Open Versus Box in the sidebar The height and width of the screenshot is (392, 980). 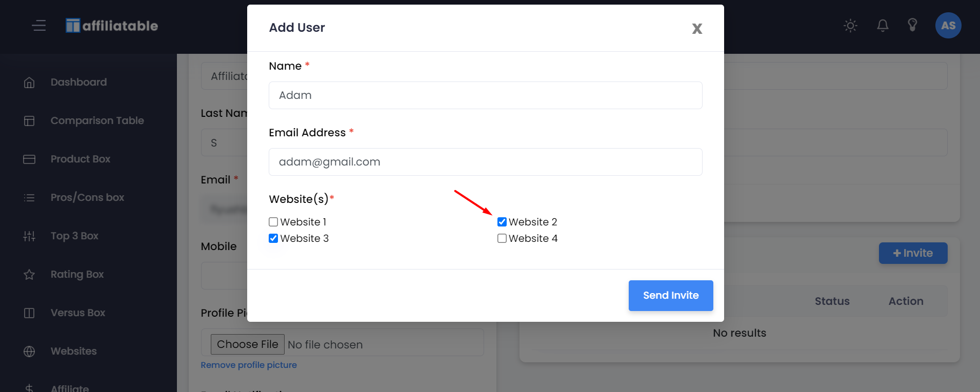(78, 313)
